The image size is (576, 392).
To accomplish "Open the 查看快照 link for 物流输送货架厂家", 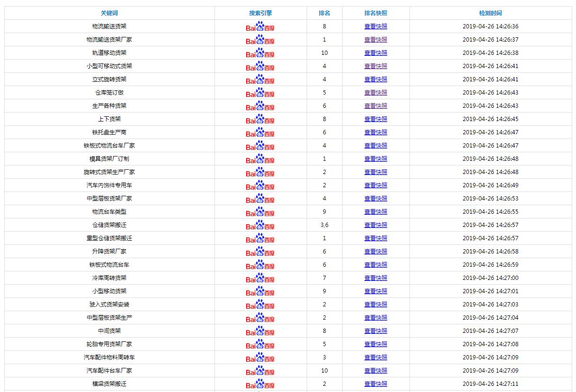I will 376,40.
